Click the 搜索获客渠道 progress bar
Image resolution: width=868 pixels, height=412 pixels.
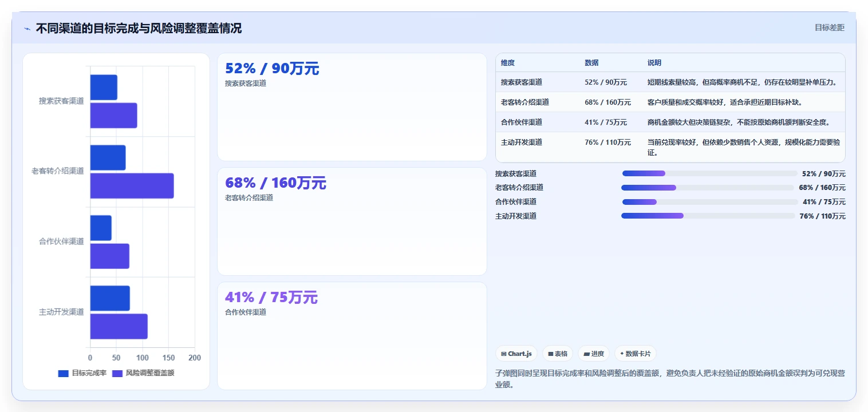pyautogui.click(x=709, y=173)
